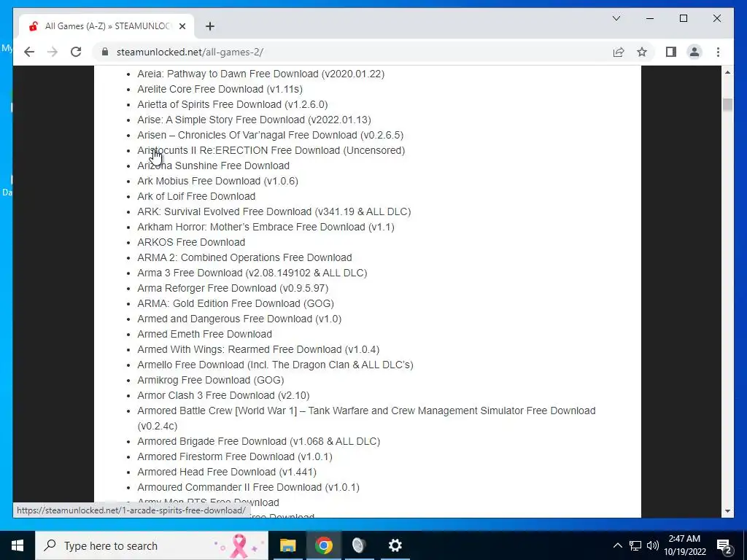The height and width of the screenshot is (560, 747).
Task: Open the Settings gear taskbar app
Action: tap(395, 545)
